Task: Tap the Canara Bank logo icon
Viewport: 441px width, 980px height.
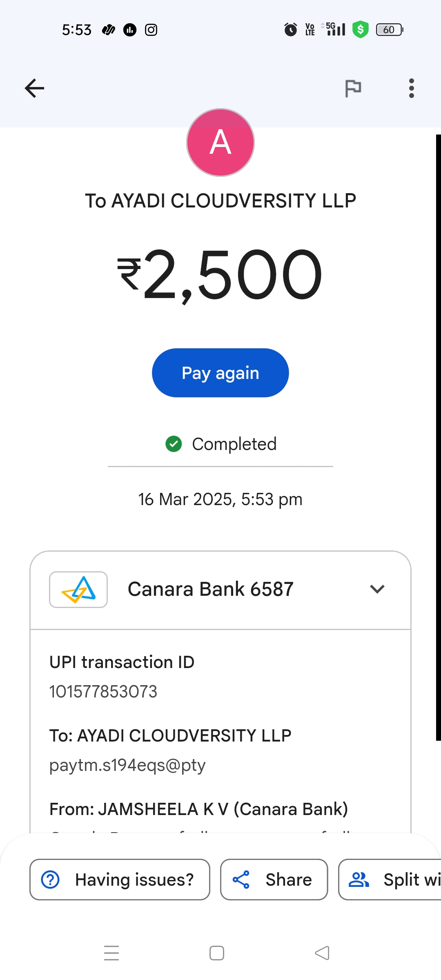Action: pyautogui.click(x=78, y=590)
